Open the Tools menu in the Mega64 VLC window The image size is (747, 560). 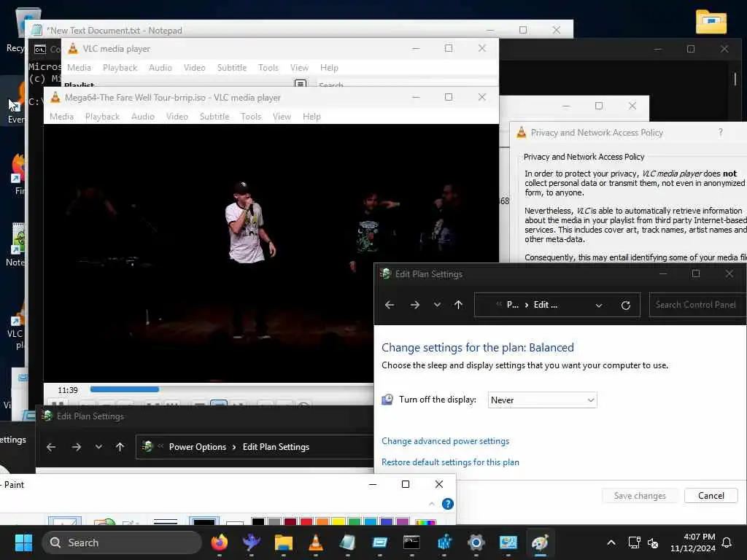click(251, 116)
